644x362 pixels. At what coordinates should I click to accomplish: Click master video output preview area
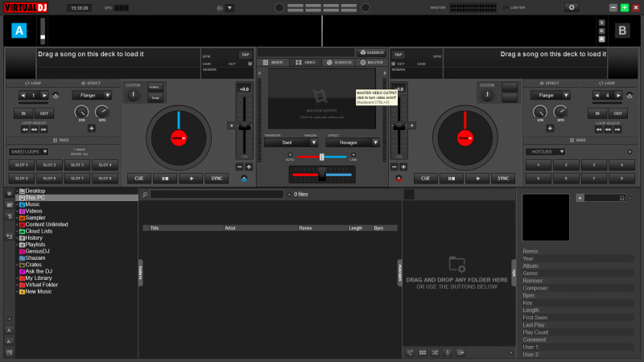321,98
